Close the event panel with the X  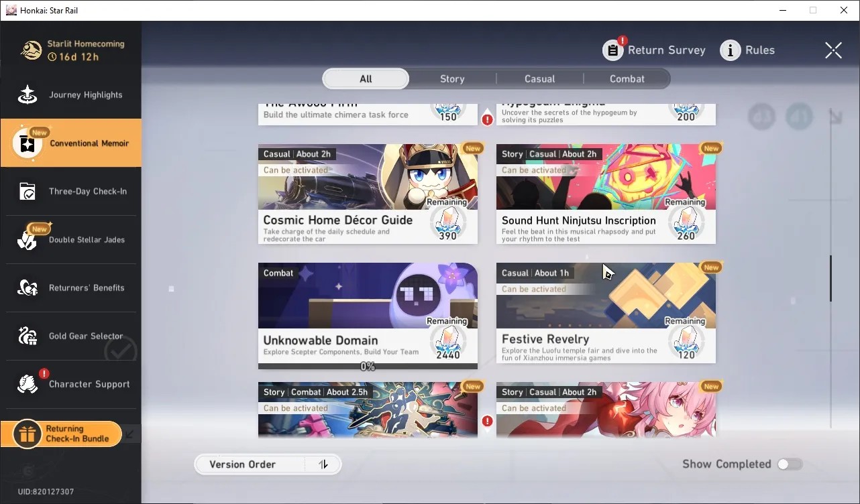(x=833, y=50)
